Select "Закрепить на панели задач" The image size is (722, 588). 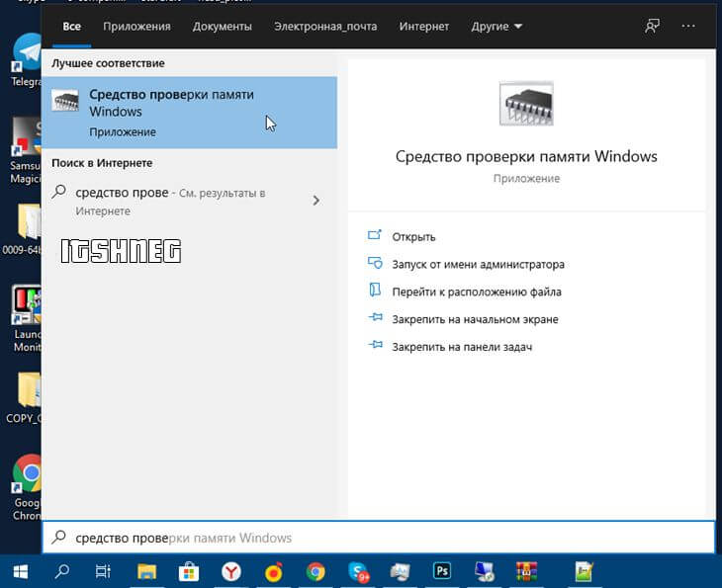462,347
